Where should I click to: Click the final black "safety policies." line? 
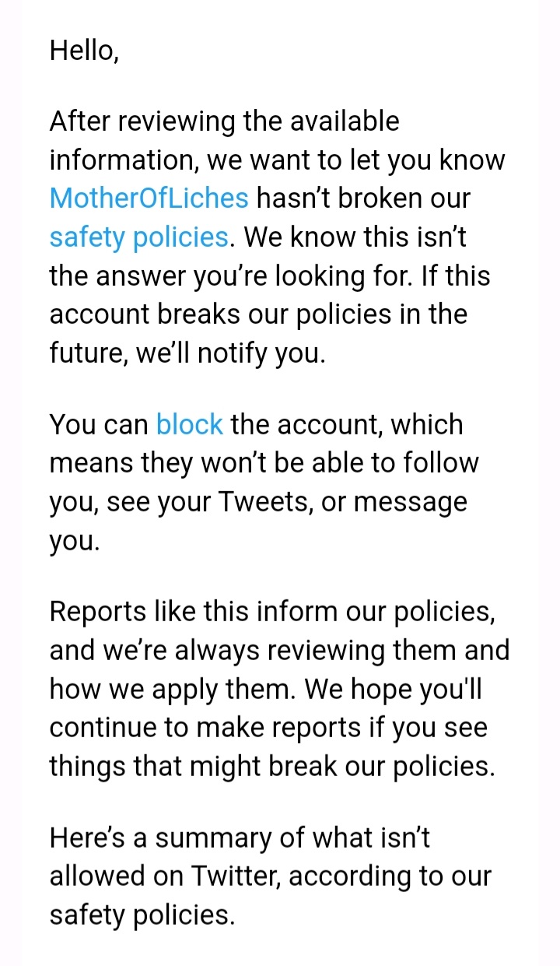(x=142, y=915)
